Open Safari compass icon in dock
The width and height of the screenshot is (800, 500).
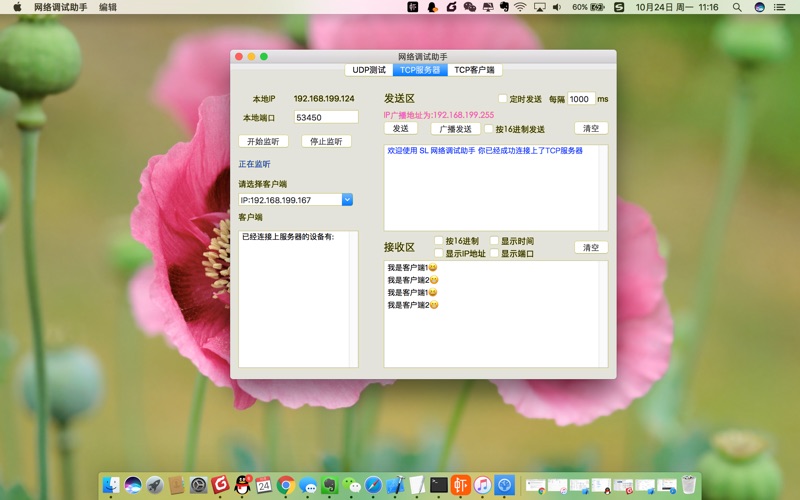[373, 485]
